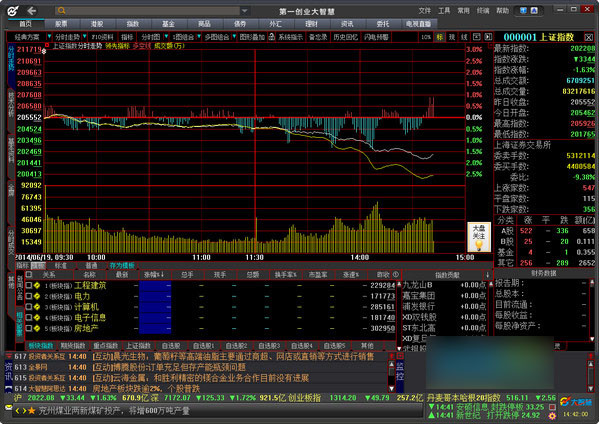Expand the 2图组合 dropdown arrow

tap(199, 37)
